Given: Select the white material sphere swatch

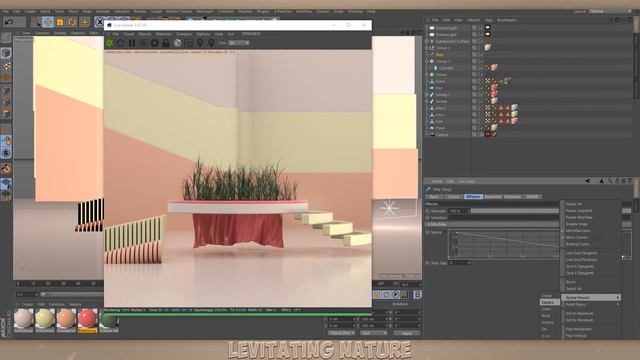Looking at the screenshot, I should [x=24, y=318].
